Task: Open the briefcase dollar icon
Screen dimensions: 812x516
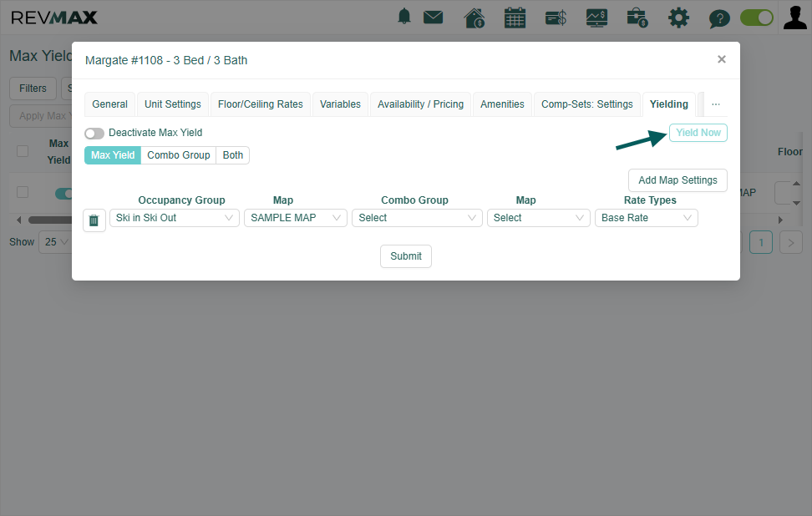Action: click(x=637, y=18)
